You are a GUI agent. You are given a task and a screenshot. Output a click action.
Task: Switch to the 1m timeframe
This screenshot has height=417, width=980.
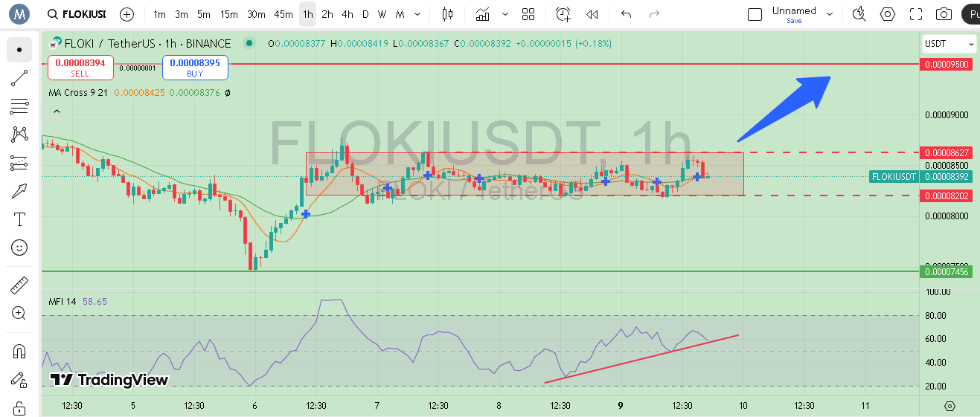pyautogui.click(x=159, y=14)
